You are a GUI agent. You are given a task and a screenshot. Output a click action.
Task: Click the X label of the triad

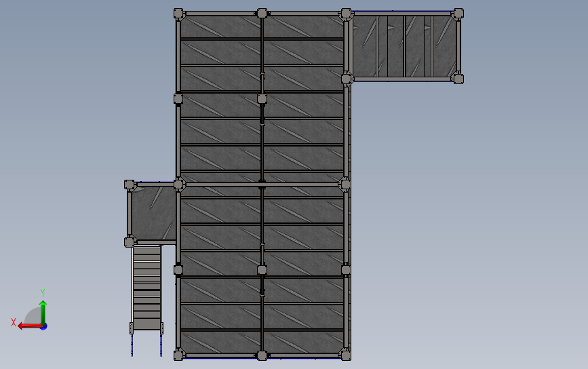pyautogui.click(x=14, y=322)
